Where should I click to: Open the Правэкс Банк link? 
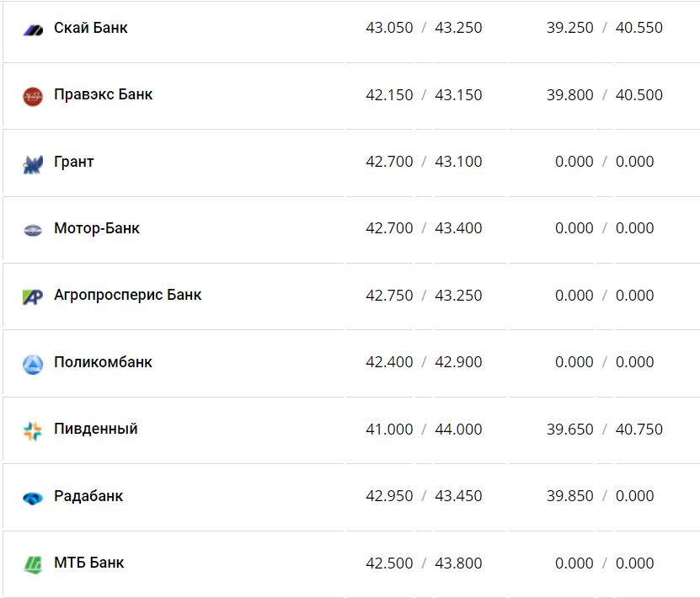pyautogui.click(x=104, y=94)
